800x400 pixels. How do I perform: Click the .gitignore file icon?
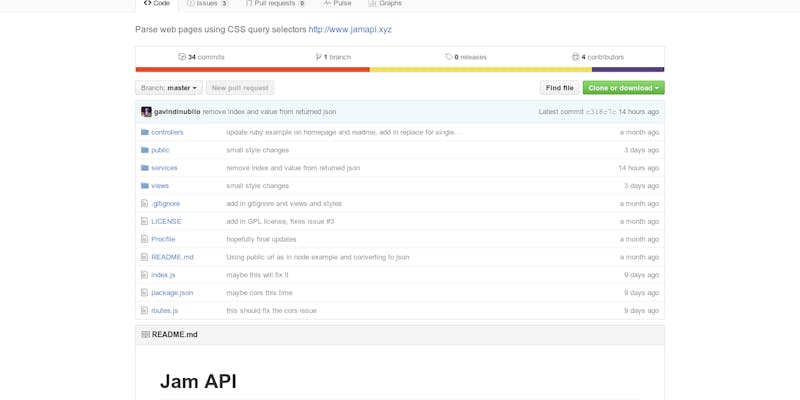[x=144, y=204]
